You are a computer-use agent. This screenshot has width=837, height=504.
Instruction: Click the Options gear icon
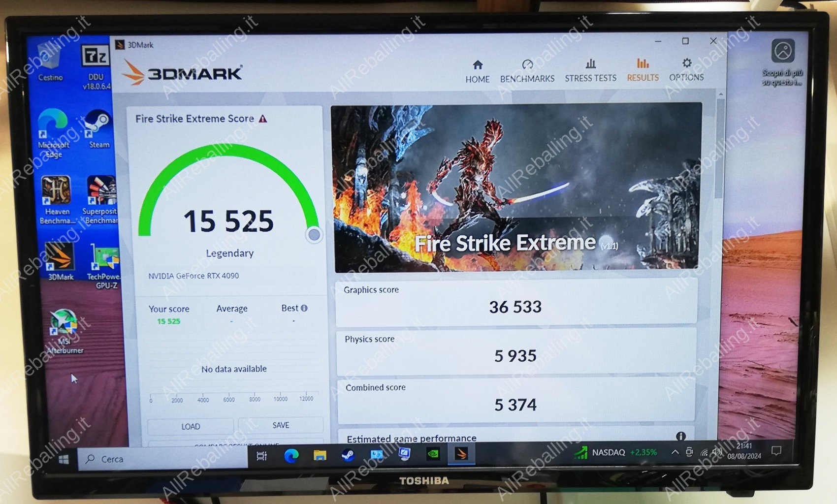coord(687,63)
